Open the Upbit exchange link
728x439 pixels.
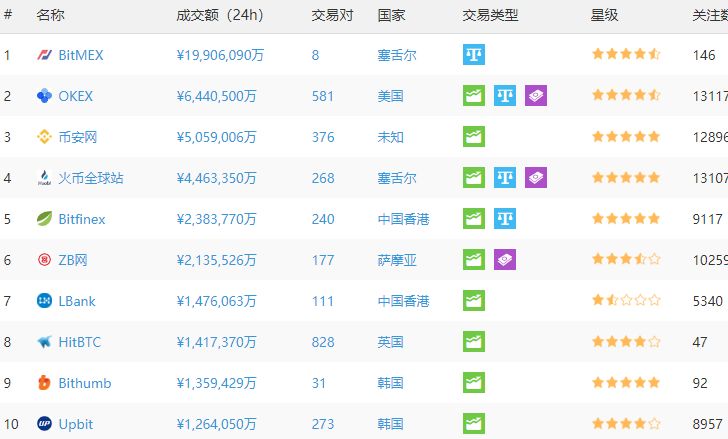point(76,424)
